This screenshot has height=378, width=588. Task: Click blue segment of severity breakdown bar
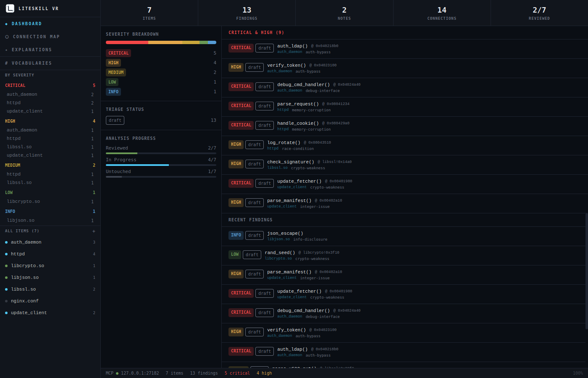pos(212,42)
